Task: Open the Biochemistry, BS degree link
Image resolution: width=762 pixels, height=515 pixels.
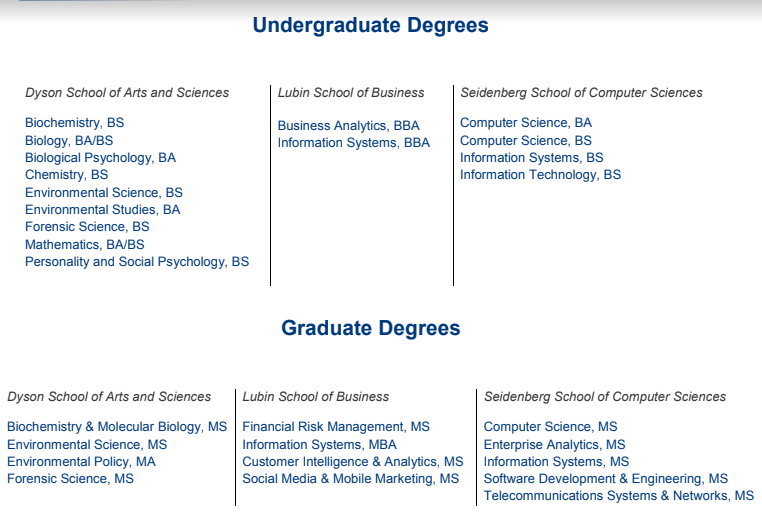Action: (74, 123)
